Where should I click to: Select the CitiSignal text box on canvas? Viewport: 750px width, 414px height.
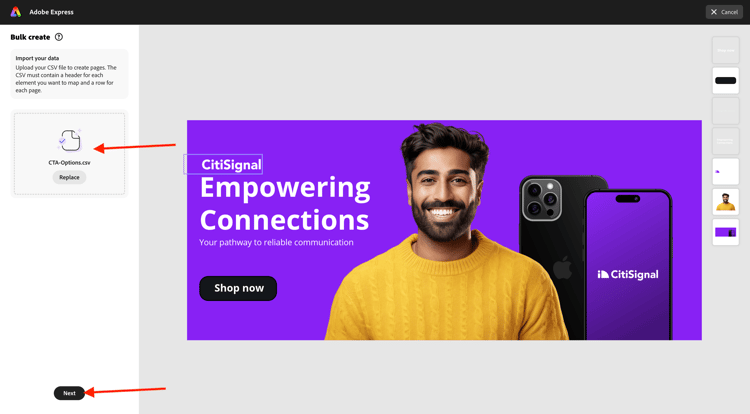point(223,164)
